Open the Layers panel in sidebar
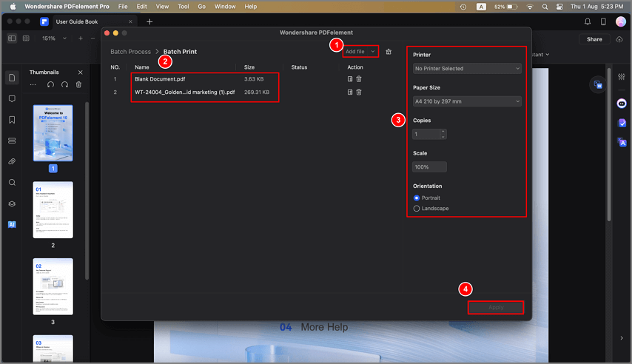Screen dimensions: 632x364 tap(12, 203)
